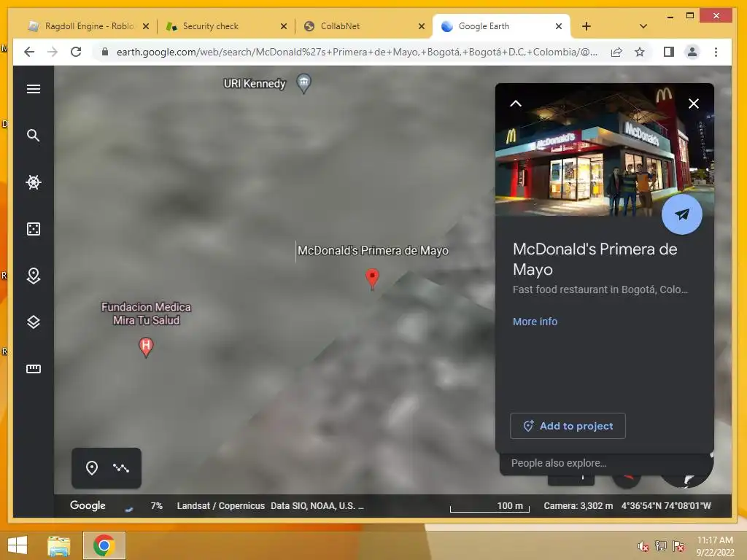Open File Explorer from taskbar

point(59,545)
